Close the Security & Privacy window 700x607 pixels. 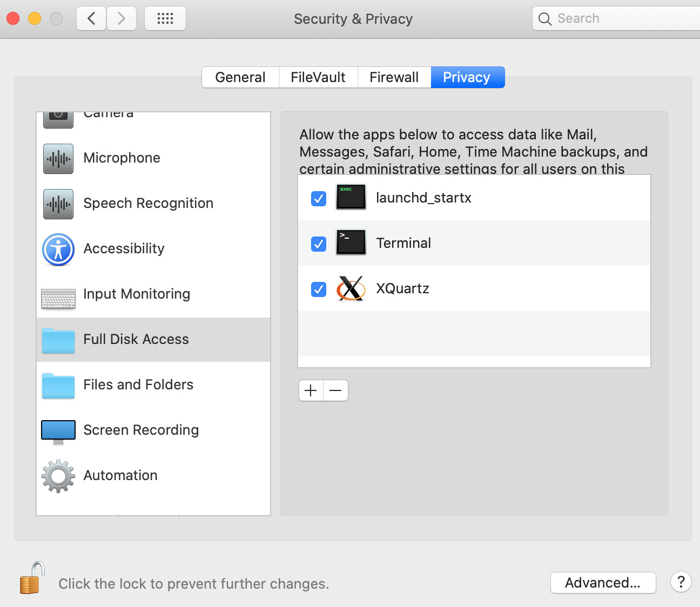coord(13,18)
